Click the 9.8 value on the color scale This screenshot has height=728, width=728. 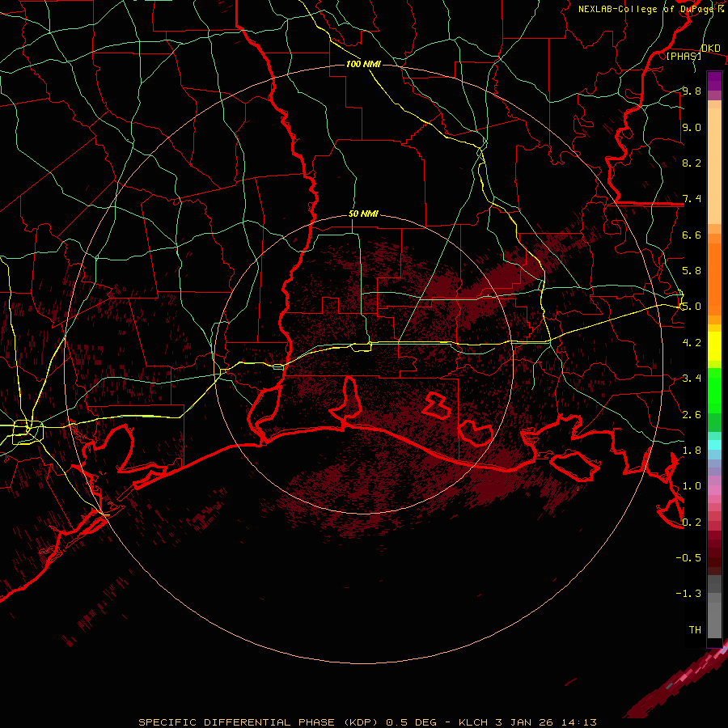pos(692,91)
